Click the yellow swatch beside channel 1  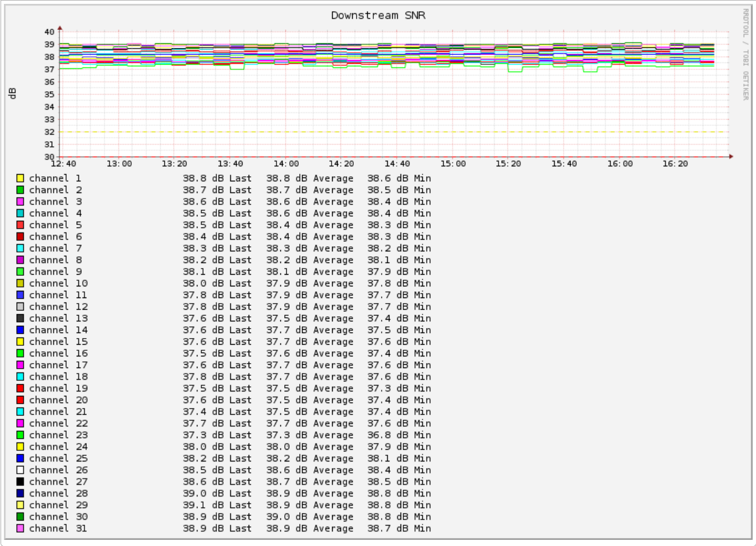[x=20, y=178]
